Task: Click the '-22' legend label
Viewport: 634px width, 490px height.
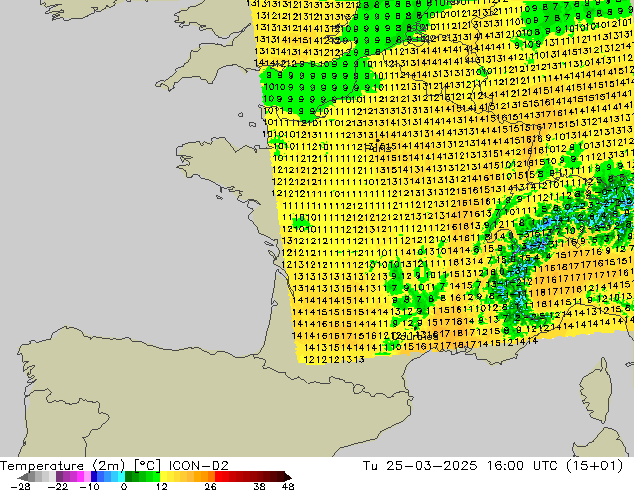Action: (57, 486)
